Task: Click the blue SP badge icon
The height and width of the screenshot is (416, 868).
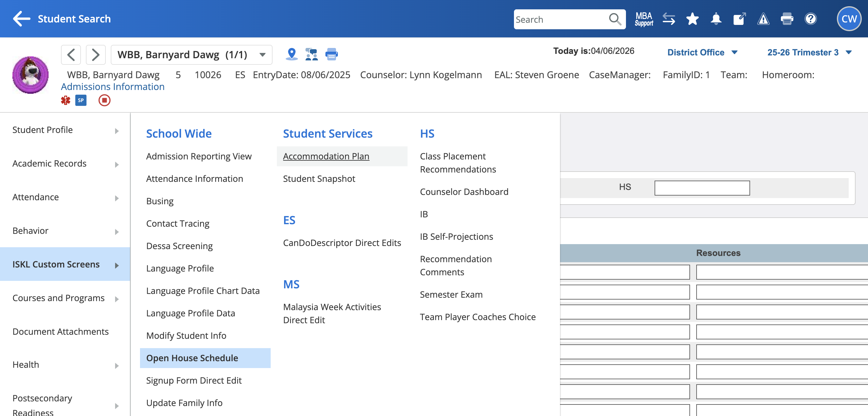Action: click(x=81, y=101)
